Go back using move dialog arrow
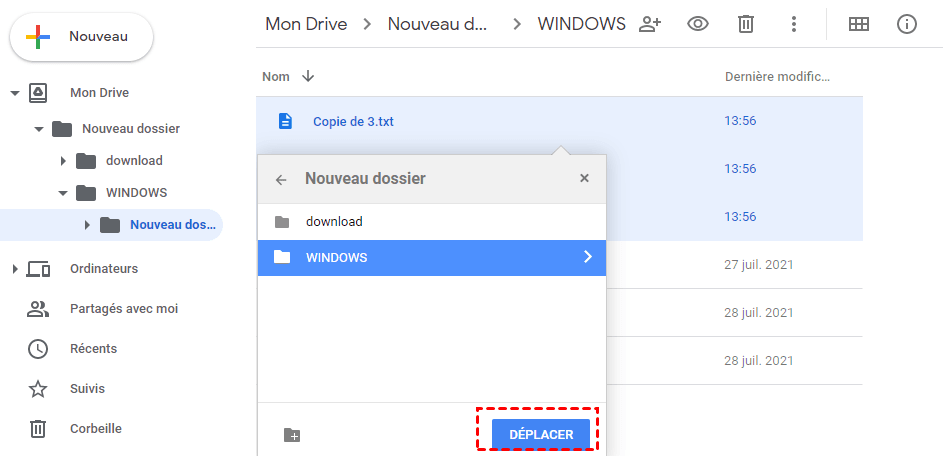 (x=281, y=180)
